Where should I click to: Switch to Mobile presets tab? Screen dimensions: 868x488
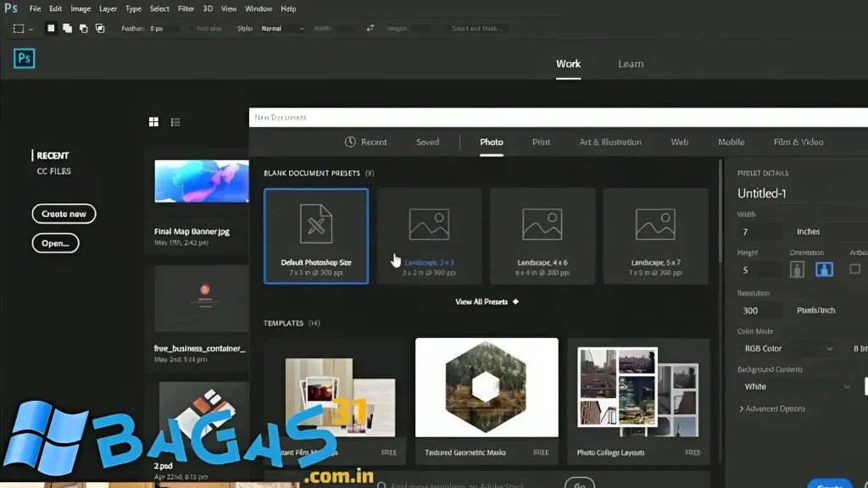tap(732, 141)
